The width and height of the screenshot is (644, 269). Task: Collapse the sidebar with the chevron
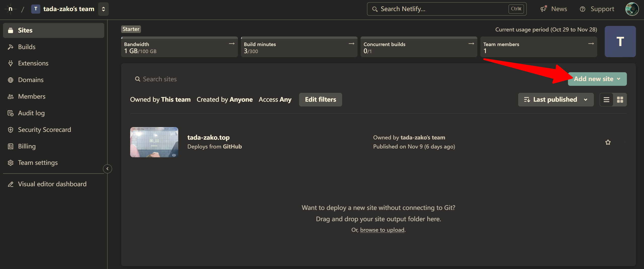coord(108,169)
